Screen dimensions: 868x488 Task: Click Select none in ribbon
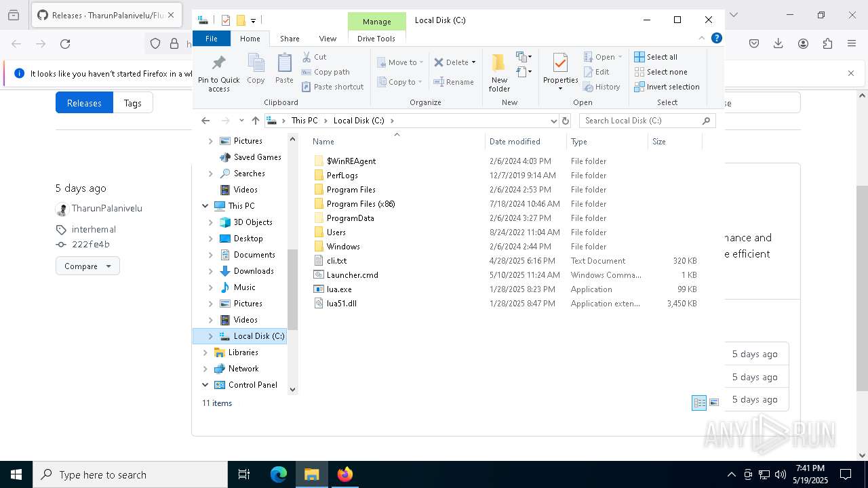tap(660, 72)
